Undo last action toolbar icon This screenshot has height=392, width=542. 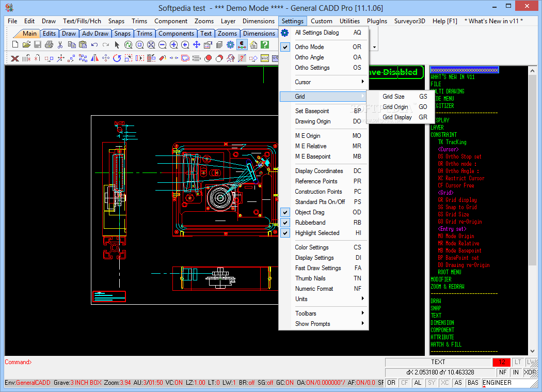[x=94, y=44]
